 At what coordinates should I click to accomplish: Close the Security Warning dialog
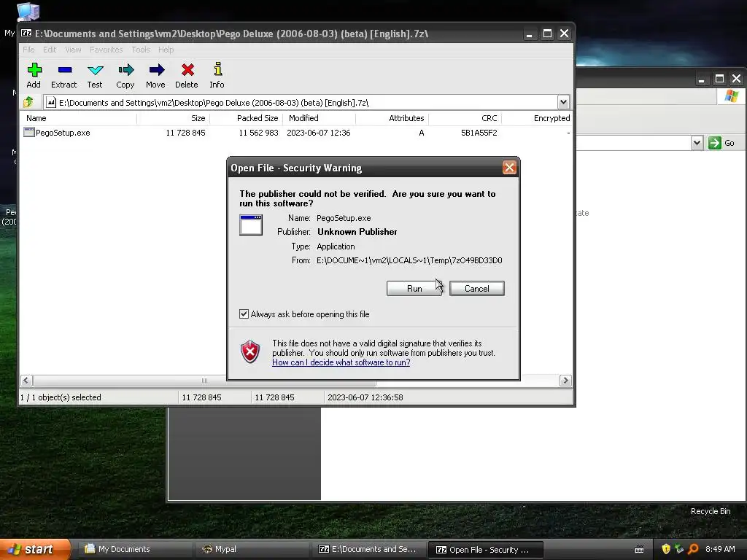[509, 168]
